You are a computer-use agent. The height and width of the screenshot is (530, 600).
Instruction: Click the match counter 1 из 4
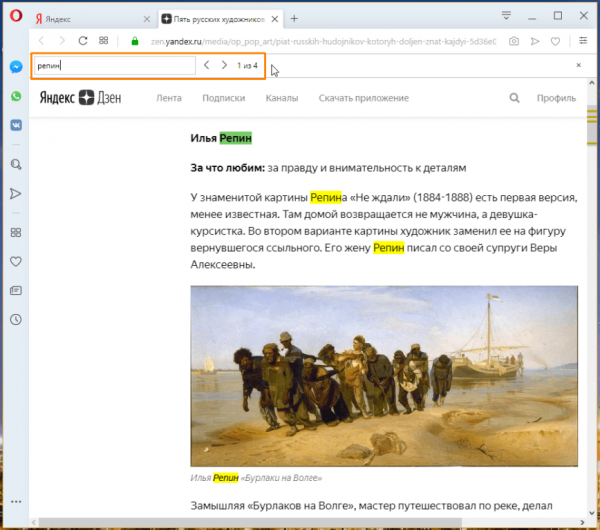point(247,65)
